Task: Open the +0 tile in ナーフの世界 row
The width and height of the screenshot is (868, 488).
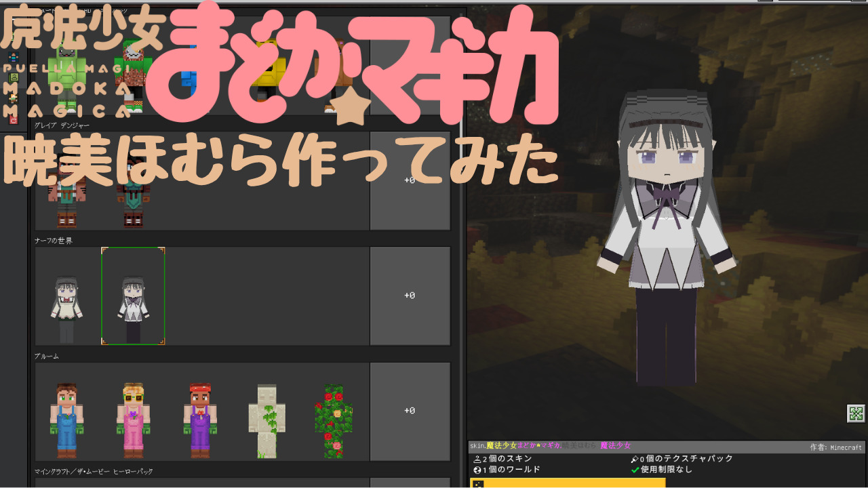Action: click(410, 296)
